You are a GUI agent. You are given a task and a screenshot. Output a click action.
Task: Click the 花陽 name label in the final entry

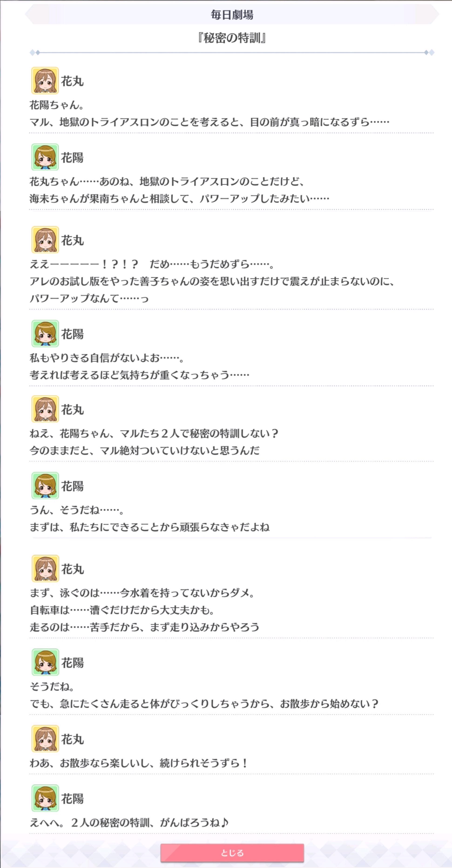tap(72, 799)
